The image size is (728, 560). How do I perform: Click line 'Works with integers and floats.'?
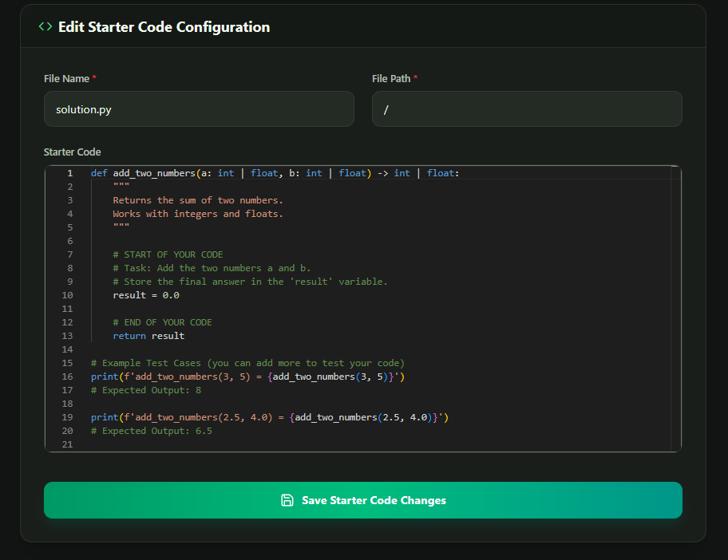pyautogui.click(x=198, y=214)
